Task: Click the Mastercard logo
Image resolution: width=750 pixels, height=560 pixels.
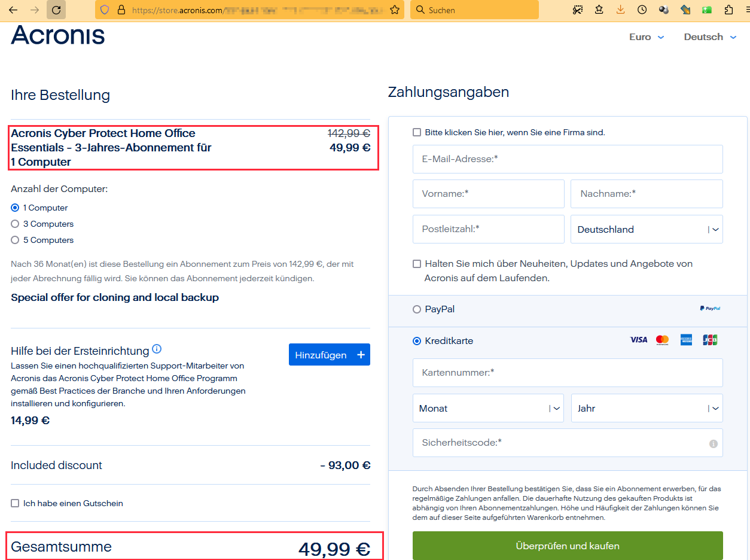Action: click(x=662, y=340)
